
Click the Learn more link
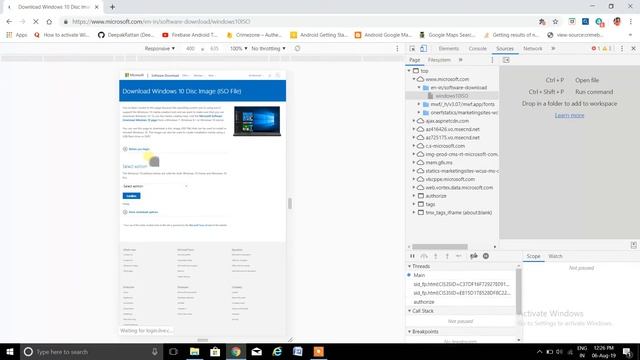click(x=569, y=116)
